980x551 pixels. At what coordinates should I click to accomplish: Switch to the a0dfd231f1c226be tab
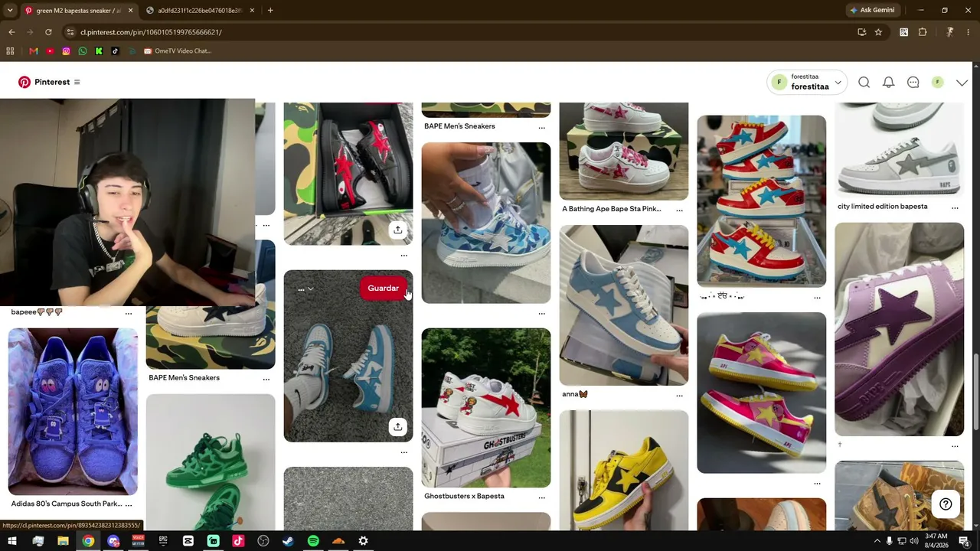[201, 11]
